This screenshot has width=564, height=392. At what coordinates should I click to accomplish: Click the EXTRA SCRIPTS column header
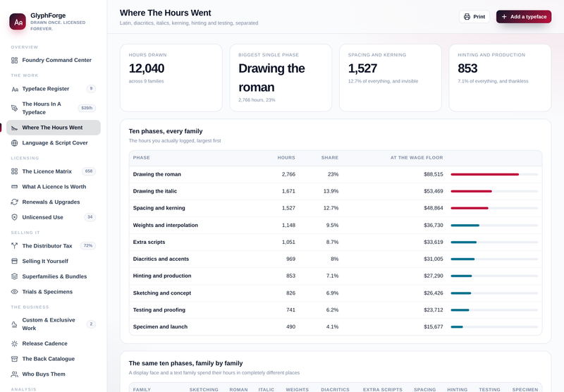[383, 389]
